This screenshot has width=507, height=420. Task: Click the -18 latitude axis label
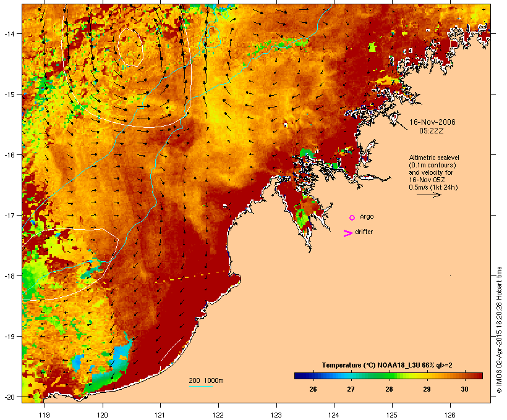9,275
